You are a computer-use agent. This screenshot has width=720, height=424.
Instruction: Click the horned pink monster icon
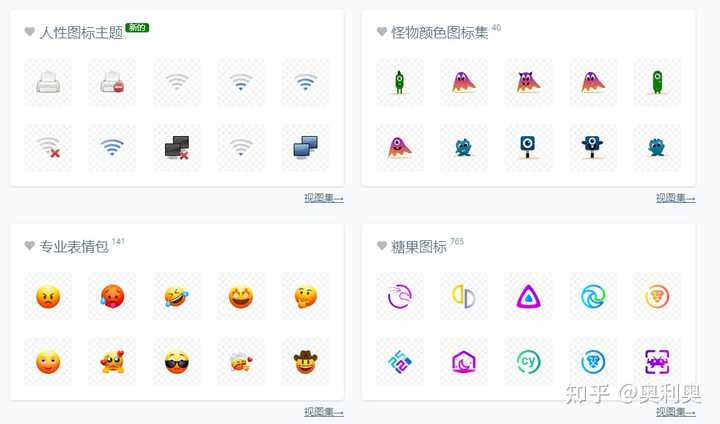pyautogui.click(x=528, y=83)
